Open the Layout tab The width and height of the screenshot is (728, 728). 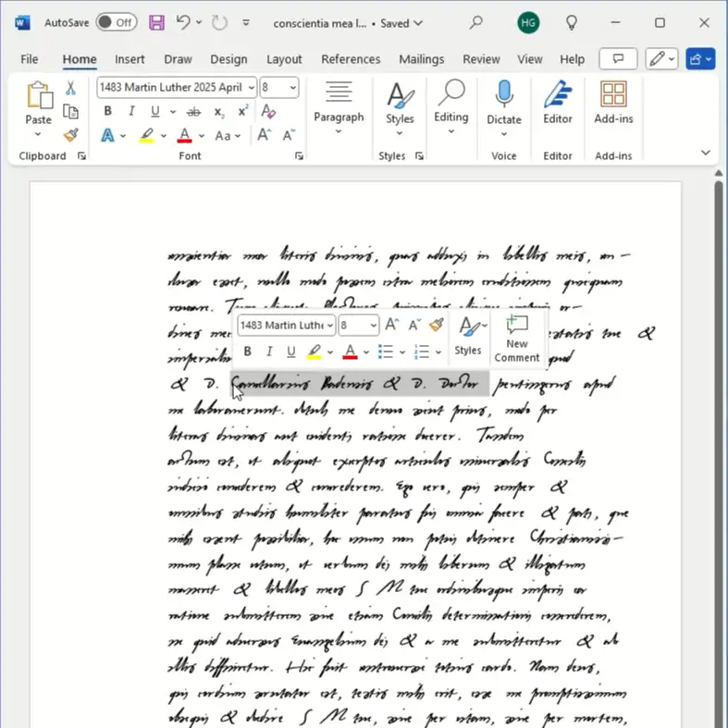(284, 59)
